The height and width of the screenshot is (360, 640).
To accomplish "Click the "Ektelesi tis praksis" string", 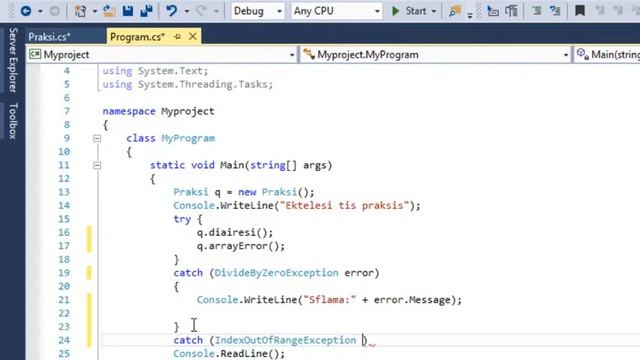I will point(344,205).
